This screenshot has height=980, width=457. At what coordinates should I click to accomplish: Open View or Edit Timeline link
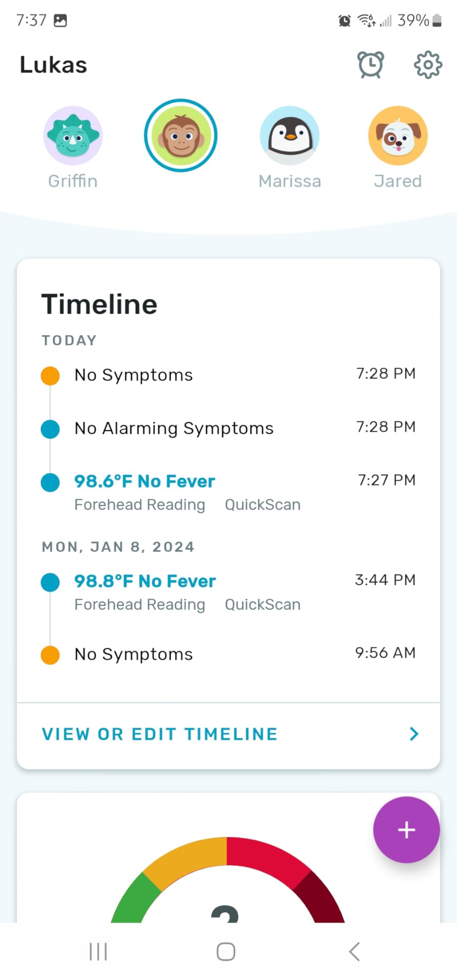click(x=160, y=734)
